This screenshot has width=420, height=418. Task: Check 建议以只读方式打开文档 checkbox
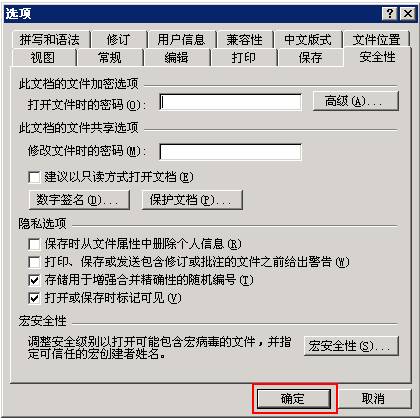34,177
